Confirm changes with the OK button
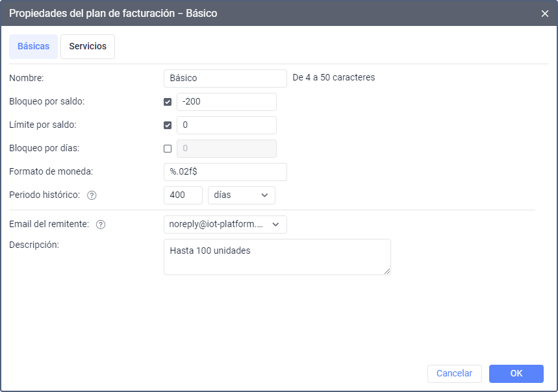 tap(516, 374)
